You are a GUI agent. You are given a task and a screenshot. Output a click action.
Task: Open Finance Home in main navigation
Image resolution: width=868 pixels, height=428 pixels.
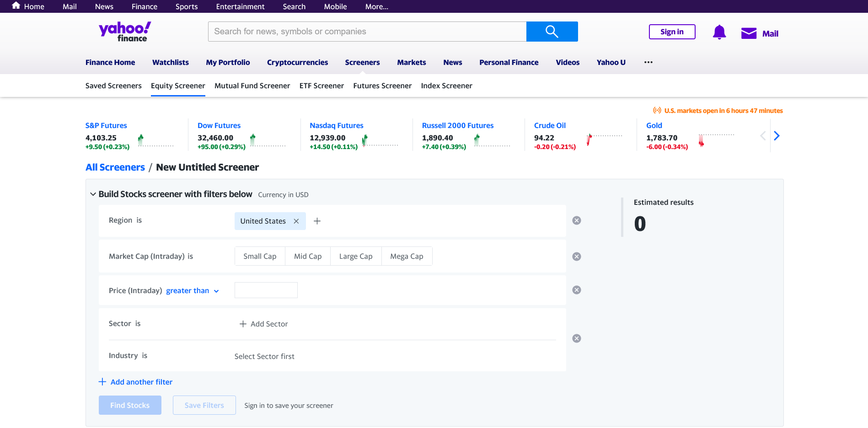coord(110,63)
